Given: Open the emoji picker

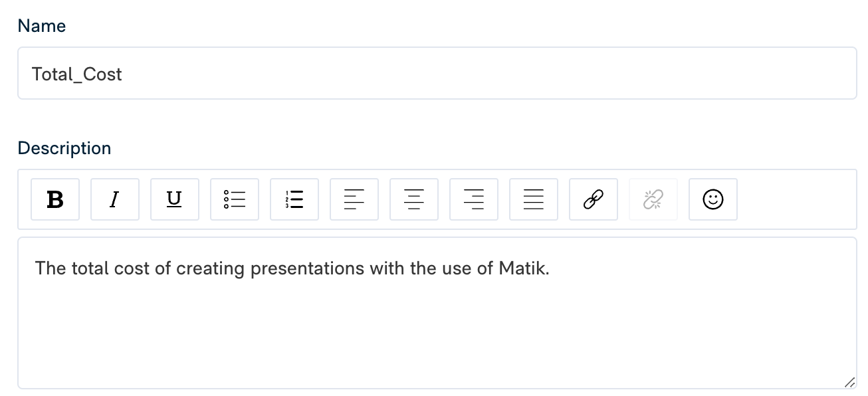Looking at the screenshot, I should pyautogui.click(x=713, y=199).
